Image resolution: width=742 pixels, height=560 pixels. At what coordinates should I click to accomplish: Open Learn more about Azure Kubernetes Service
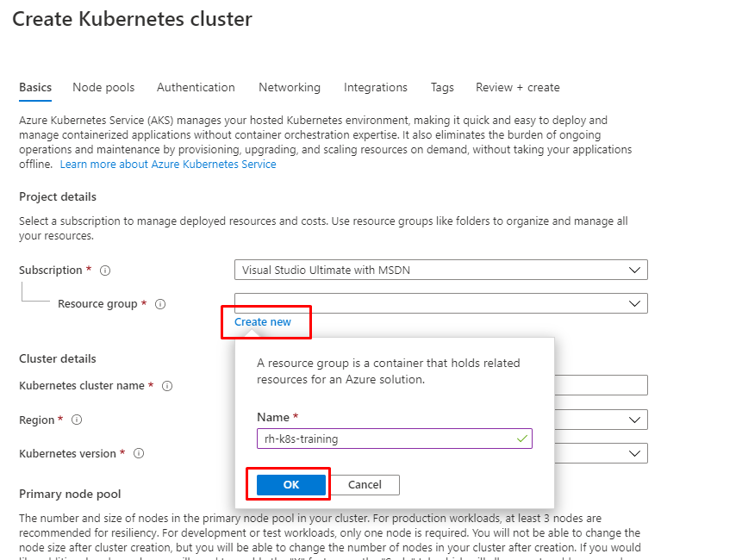[x=168, y=164]
